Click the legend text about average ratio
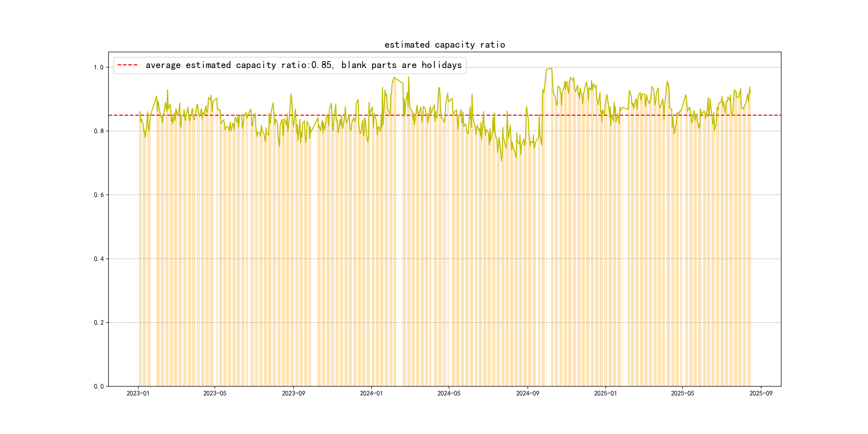Viewport: 868px width, 434px height. (303, 65)
